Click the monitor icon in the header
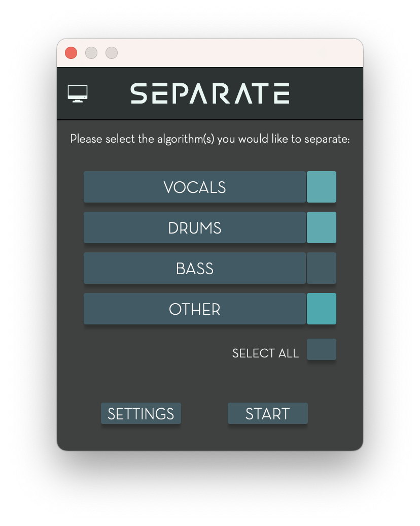420x526 pixels. [x=78, y=93]
